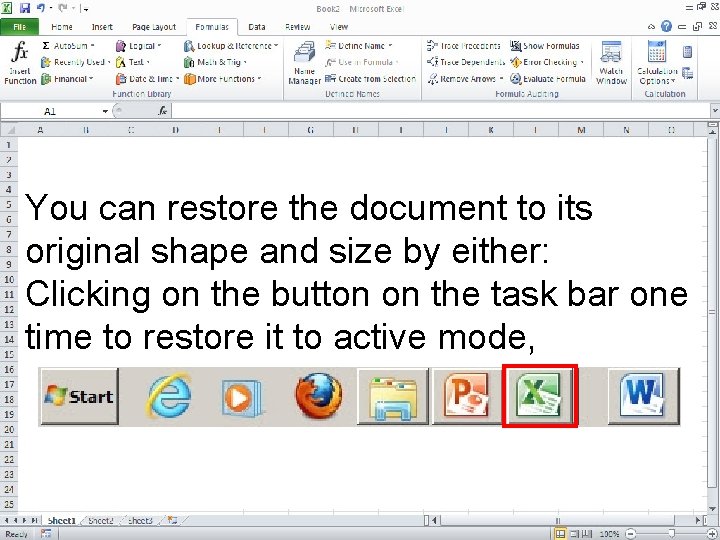Screen dimensions: 720x540
Task: Switch to Sheet2 tab
Action: (x=101, y=521)
